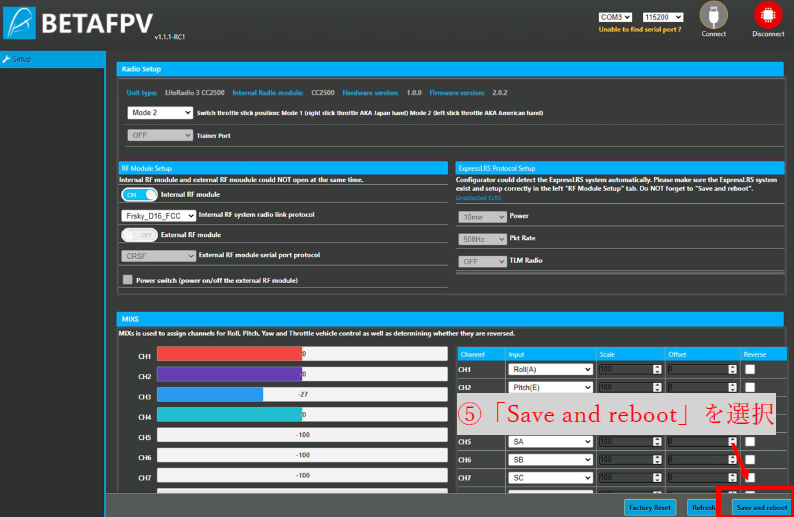Viewport: 794px width, 517px height.
Task: Click the Factory Reset button
Action: 650,507
